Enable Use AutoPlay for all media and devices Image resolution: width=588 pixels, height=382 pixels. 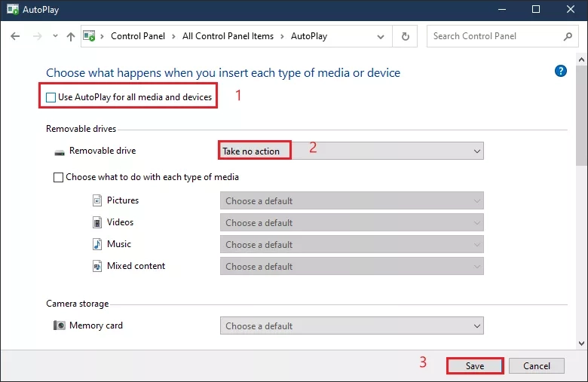51,97
